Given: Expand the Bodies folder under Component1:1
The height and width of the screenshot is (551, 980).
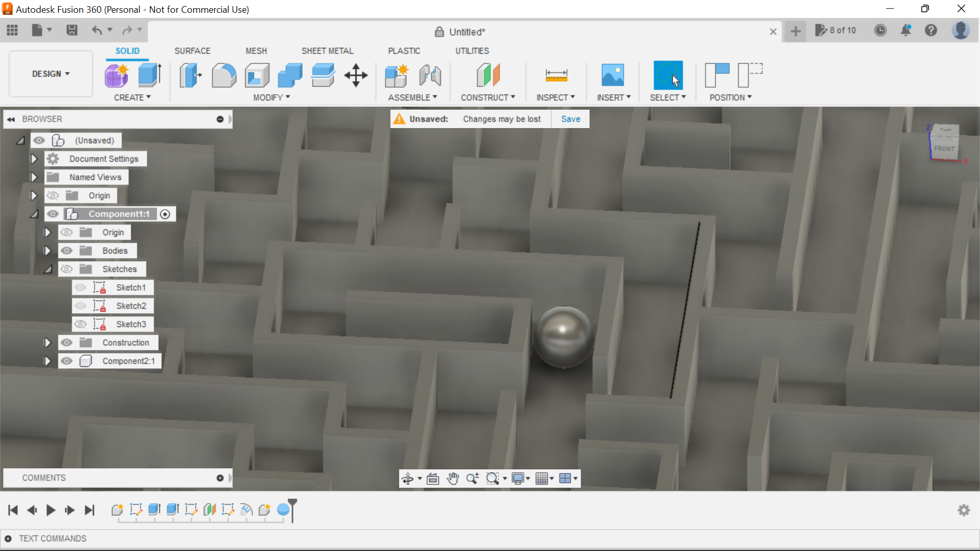Looking at the screenshot, I should [48, 251].
